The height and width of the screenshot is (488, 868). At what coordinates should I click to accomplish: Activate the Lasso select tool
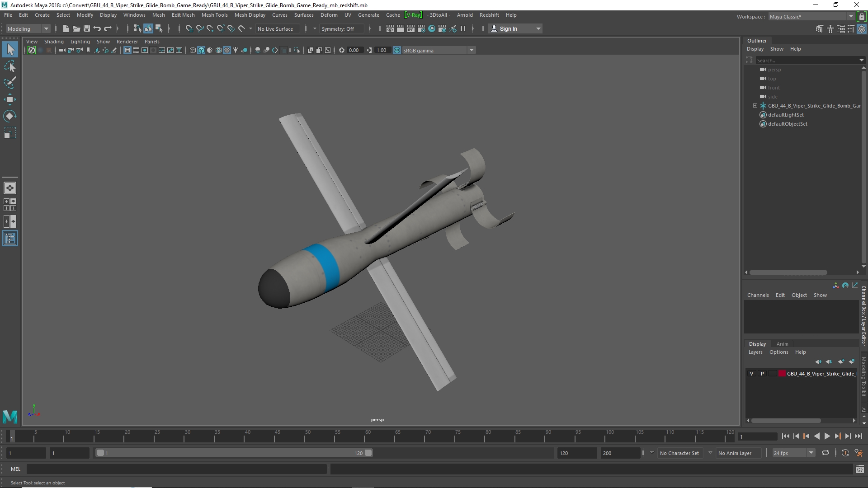pos(10,66)
